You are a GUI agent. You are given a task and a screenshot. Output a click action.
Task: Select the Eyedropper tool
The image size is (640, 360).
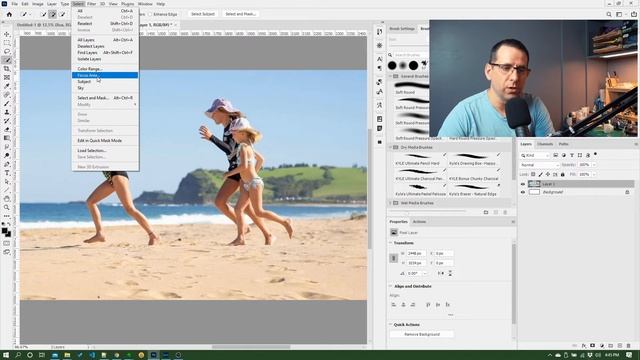pyautogui.click(x=7, y=86)
